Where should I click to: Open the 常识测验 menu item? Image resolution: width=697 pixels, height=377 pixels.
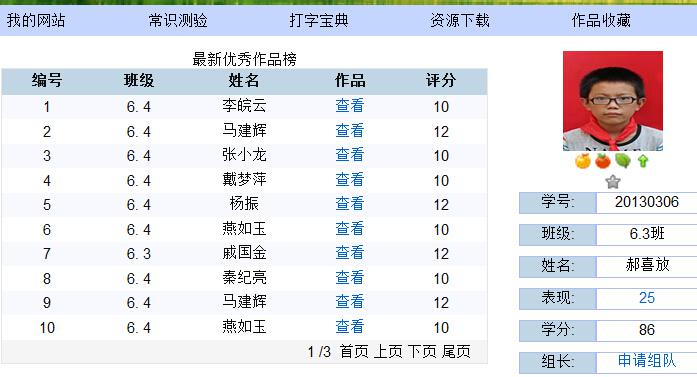(177, 20)
